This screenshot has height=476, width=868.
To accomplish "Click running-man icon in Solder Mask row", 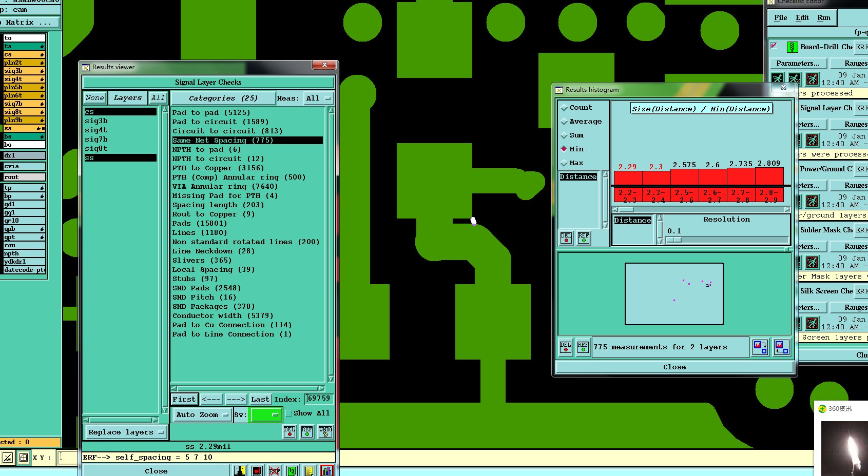I will click(x=812, y=262).
